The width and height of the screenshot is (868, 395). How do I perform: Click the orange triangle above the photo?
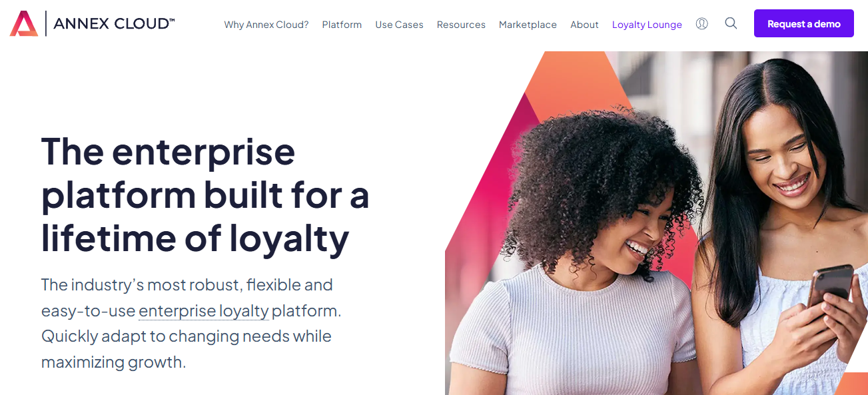[573, 80]
